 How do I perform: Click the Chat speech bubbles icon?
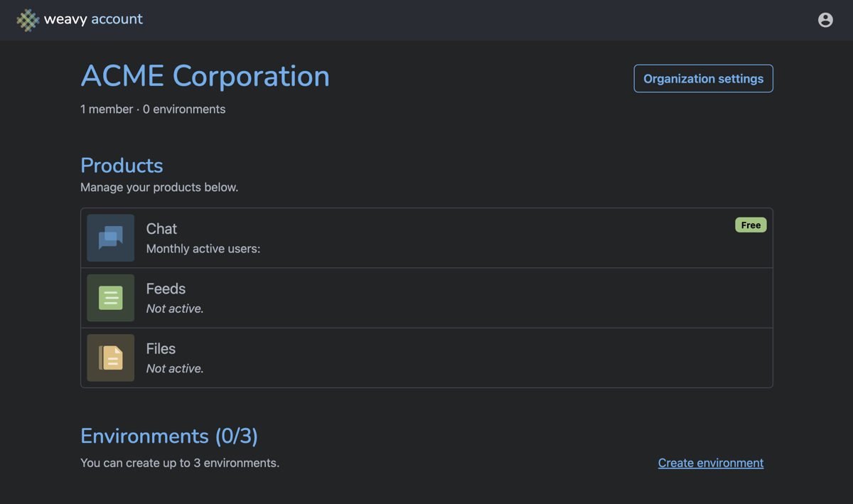[111, 238]
